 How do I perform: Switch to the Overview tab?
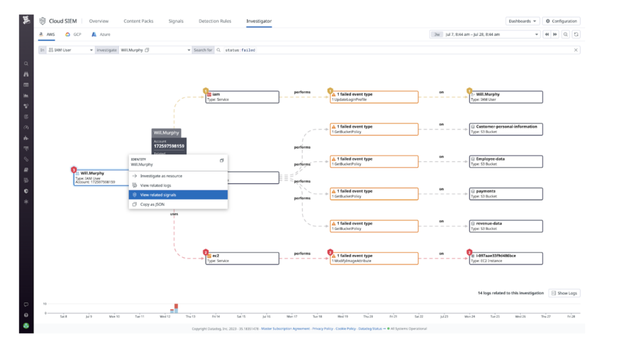[99, 21]
